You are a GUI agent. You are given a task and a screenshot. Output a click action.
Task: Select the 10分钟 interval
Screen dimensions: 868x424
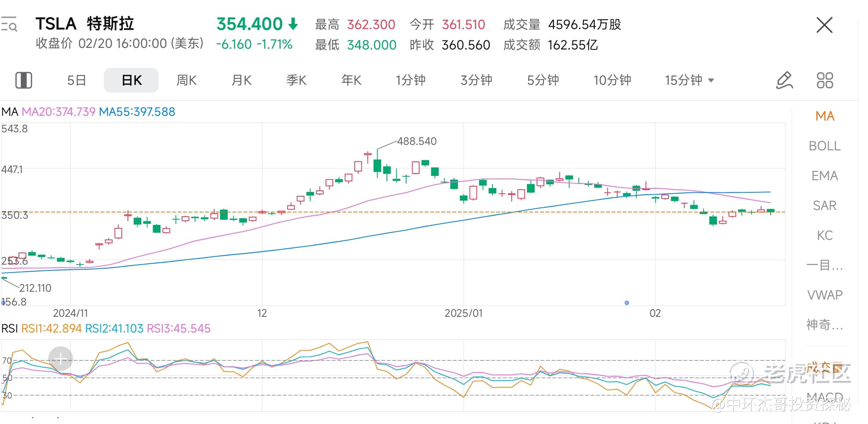click(x=612, y=80)
